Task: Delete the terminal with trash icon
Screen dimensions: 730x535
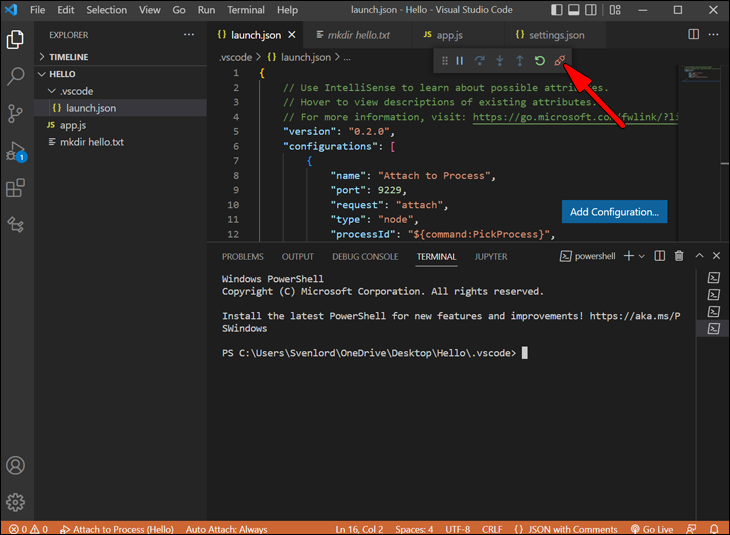Action: click(679, 257)
